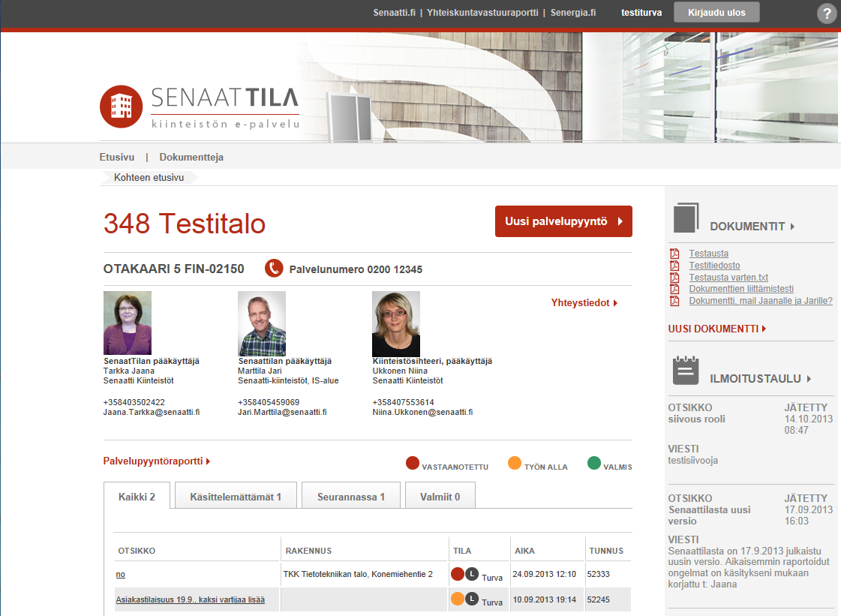Click the email Niina.Ukkonen@senaatti.fi

pyautogui.click(x=422, y=412)
